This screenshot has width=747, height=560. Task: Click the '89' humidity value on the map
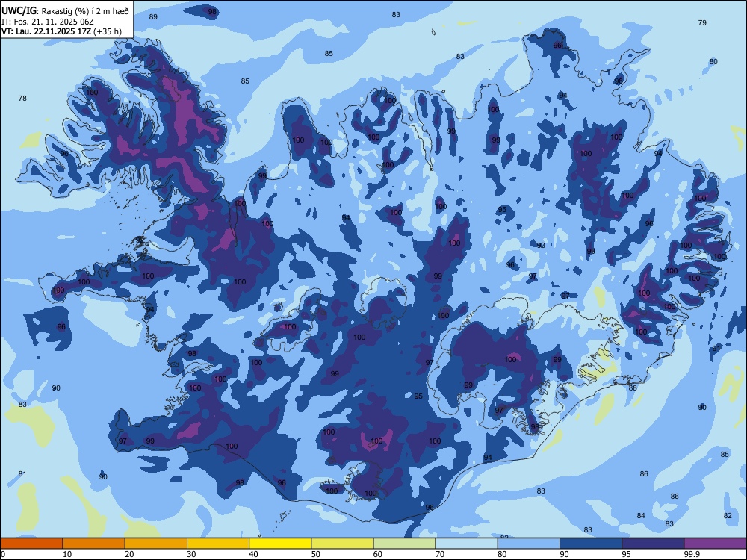[153, 16]
